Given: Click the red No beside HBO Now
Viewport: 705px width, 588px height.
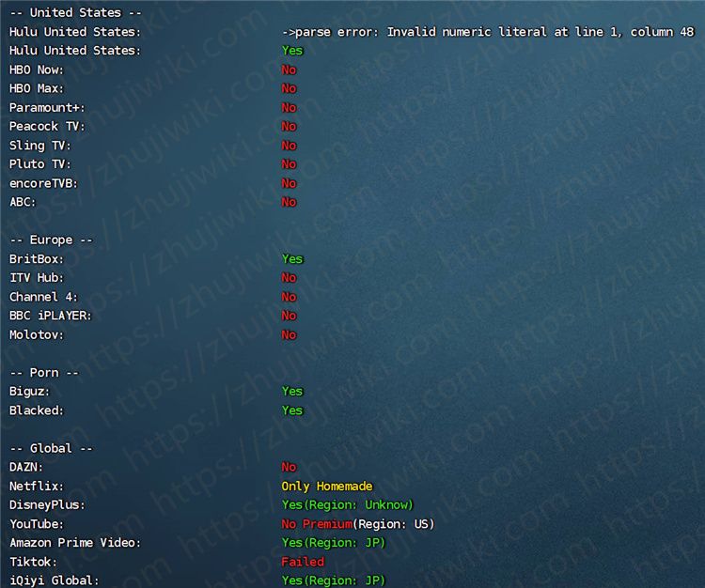Looking at the screenshot, I should click(290, 70).
